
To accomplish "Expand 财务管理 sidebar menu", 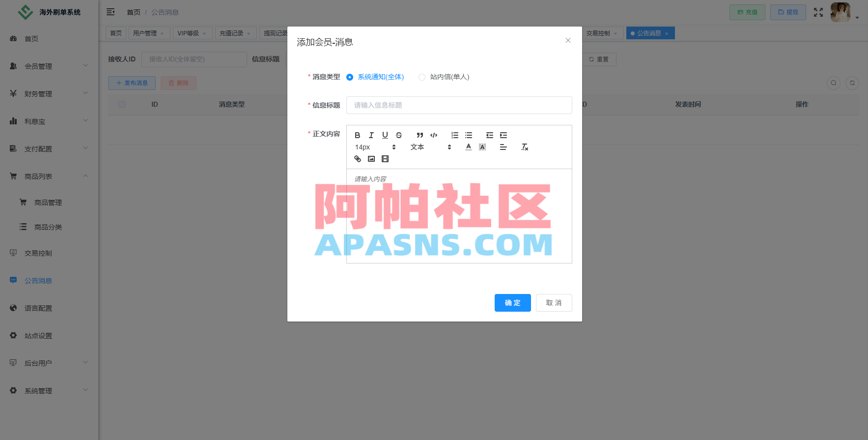I will (x=49, y=94).
